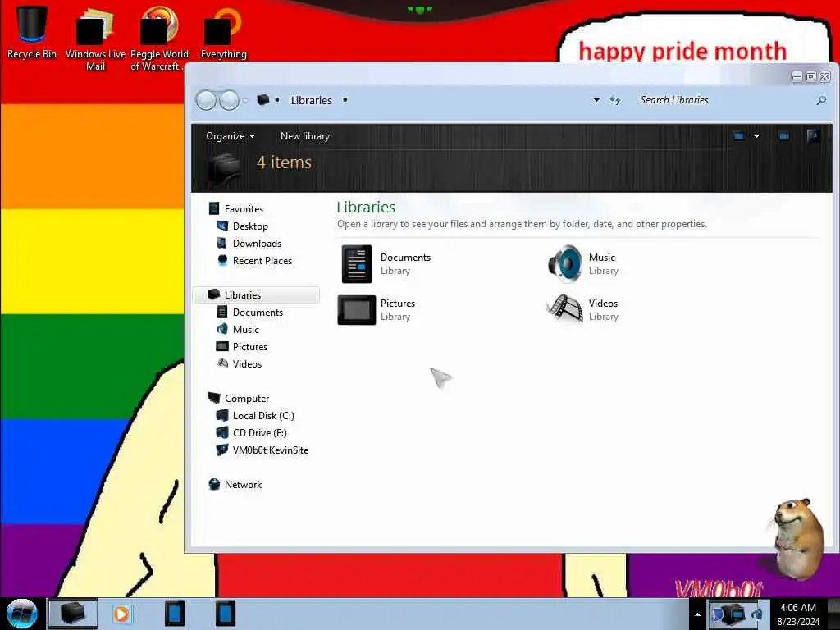Go to Desktop under Favorites
Image resolution: width=840 pixels, height=630 pixels.
click(242, 226)
